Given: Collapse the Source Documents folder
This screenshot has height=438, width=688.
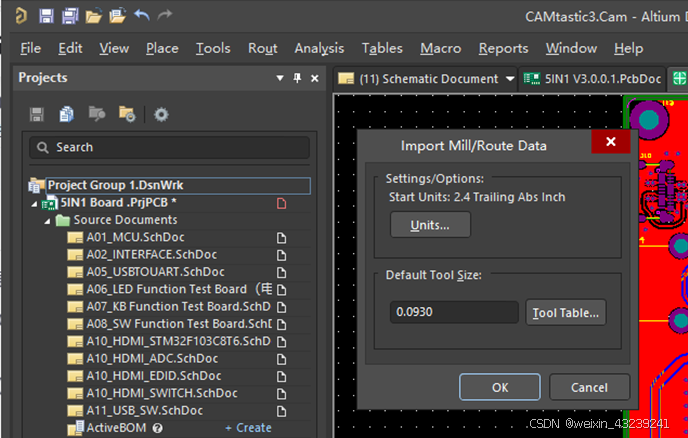Looking at the screenshot, I should pyautogui.click(x=47, y=221).
